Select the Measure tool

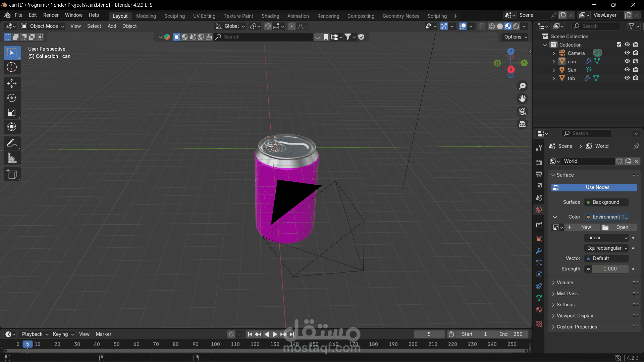pos(12,158)
